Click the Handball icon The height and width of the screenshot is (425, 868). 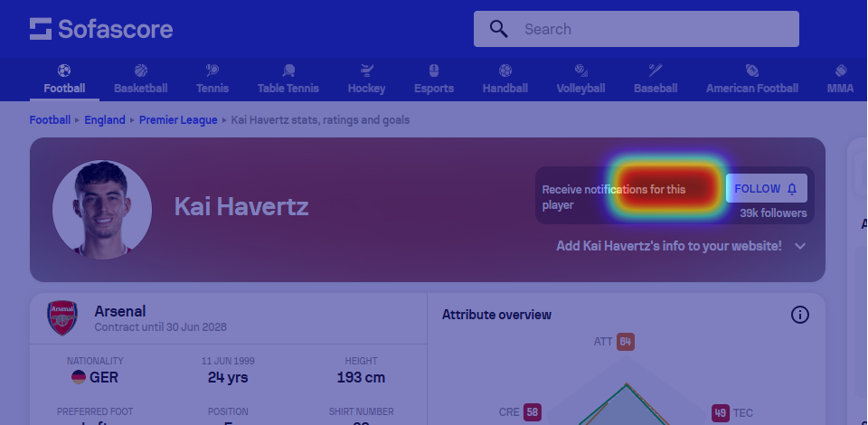[x=505, y=71]
